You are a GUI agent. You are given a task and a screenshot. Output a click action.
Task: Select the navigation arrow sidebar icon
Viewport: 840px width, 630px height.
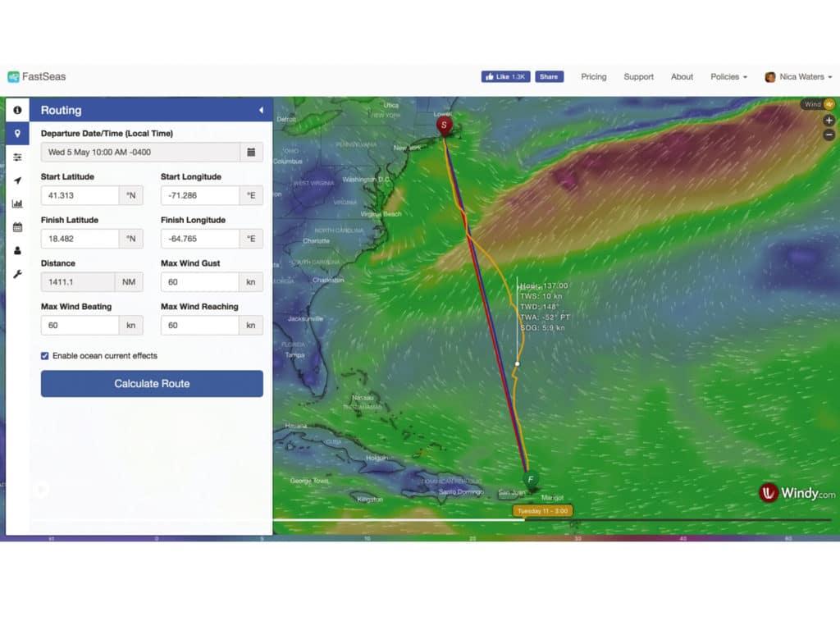click(18, 180)
